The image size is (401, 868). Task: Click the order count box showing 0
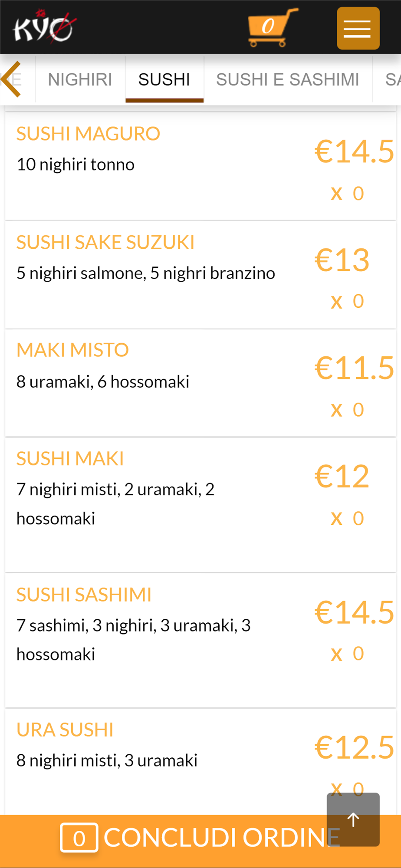click(79, 838)
